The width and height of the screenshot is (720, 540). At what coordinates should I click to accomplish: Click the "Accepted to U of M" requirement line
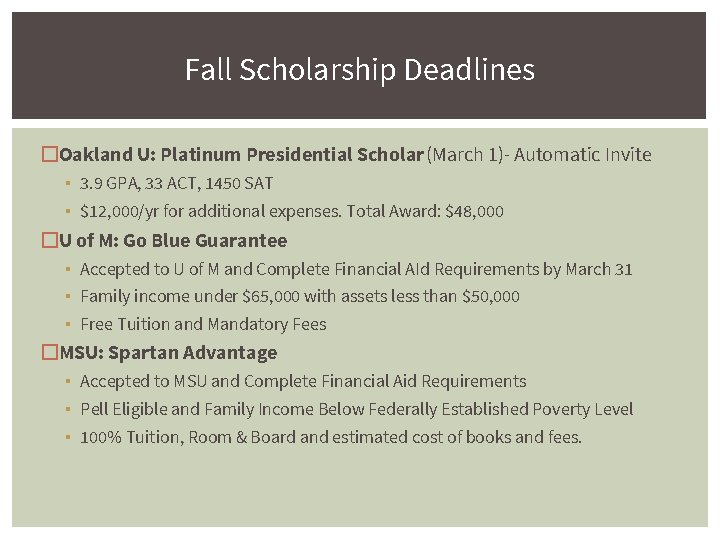(356, 269)
